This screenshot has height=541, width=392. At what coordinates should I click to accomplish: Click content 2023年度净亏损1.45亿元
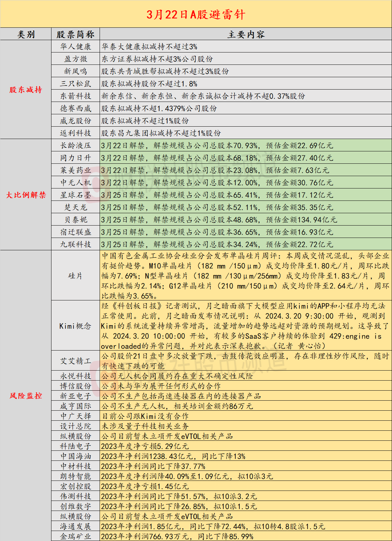pos(145,486)
